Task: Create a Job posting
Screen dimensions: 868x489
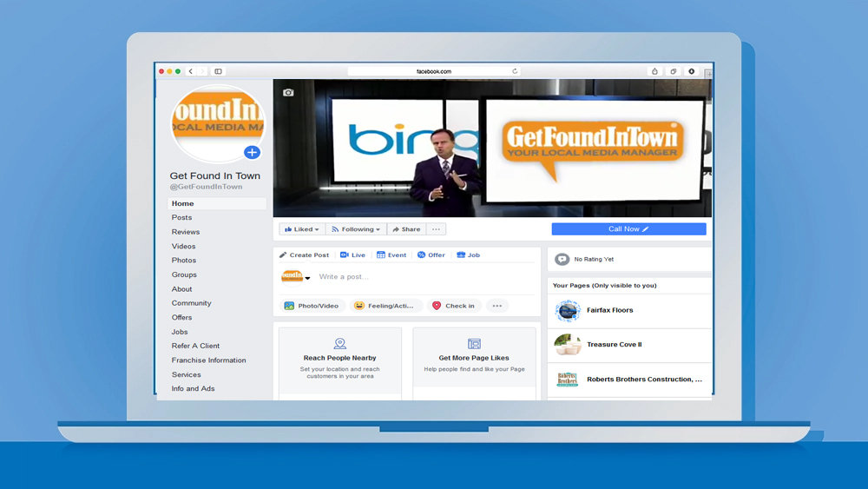Action: pos(469,255)
